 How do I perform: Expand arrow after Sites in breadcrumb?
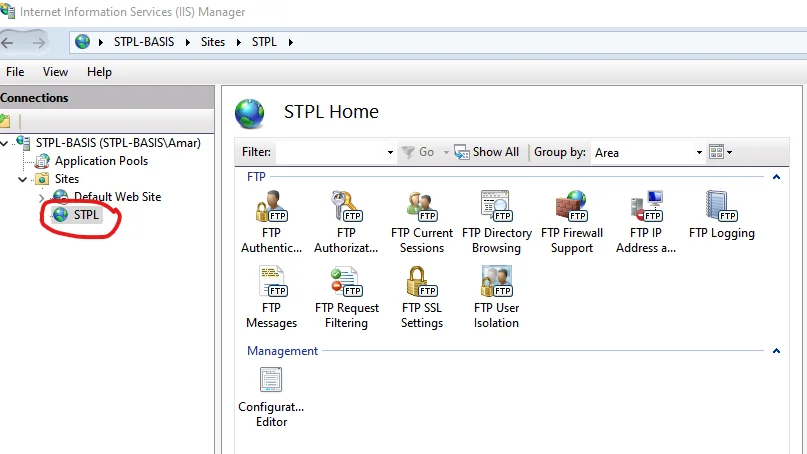click(238, 42)
